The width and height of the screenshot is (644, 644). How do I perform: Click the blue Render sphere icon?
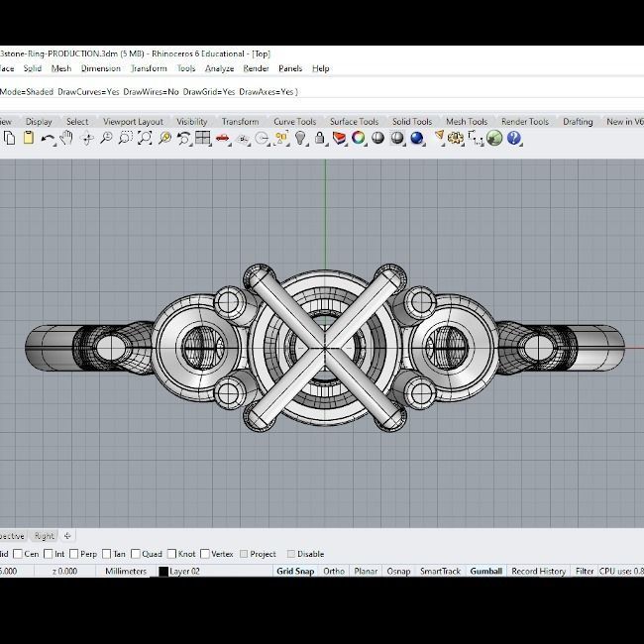pos(416,138)
